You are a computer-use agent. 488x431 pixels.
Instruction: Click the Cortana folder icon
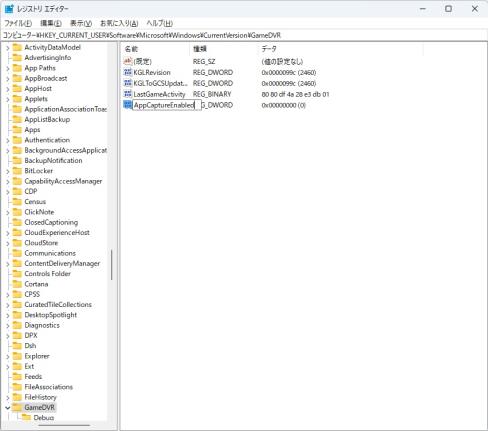[x=17, y=284]
